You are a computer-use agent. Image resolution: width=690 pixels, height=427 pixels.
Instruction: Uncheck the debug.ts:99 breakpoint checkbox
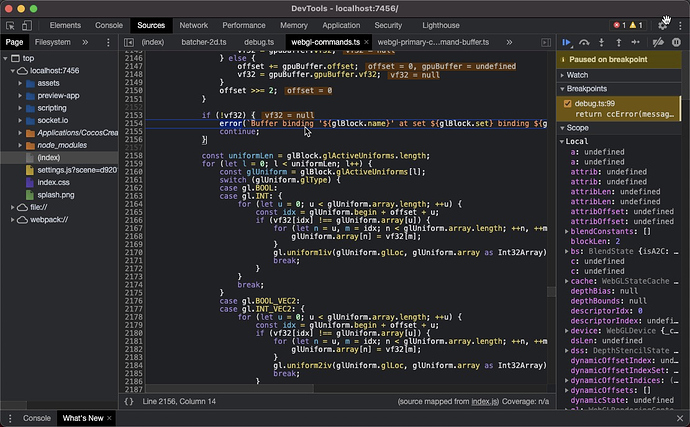click(567, 104)
